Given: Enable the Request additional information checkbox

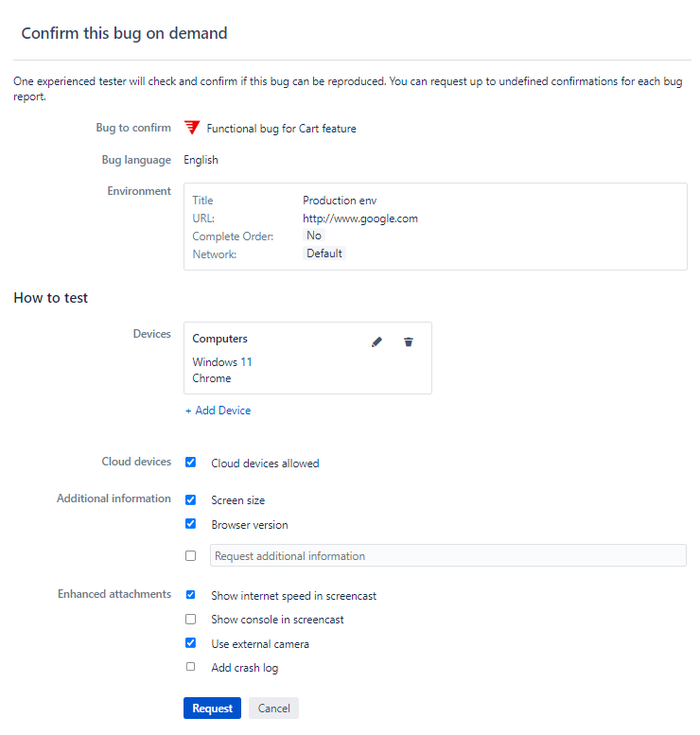Looking at the screenshot, I should pyautogui.click(x=190, y=555).
